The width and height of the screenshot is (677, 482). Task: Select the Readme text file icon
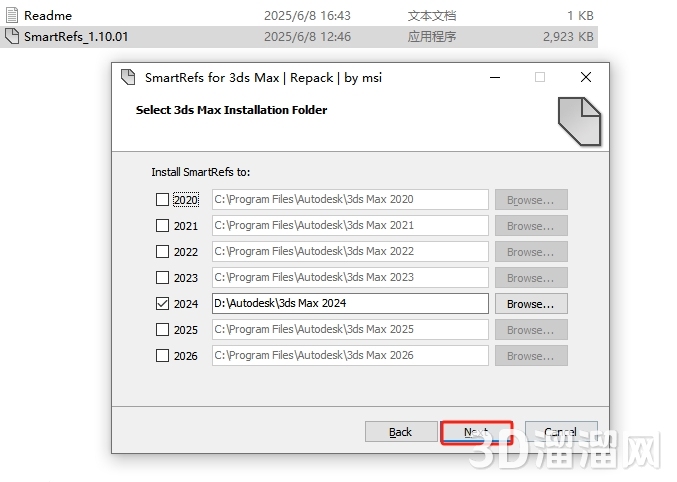12,15
